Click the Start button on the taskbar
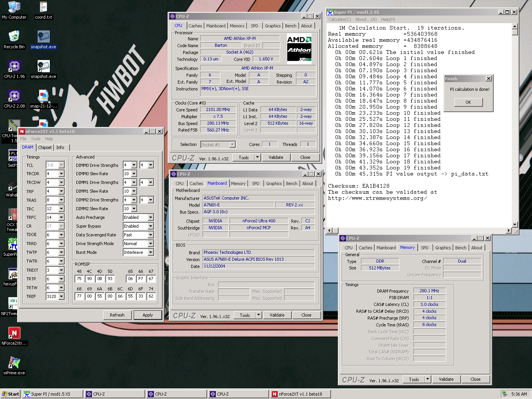 (10, 394)
